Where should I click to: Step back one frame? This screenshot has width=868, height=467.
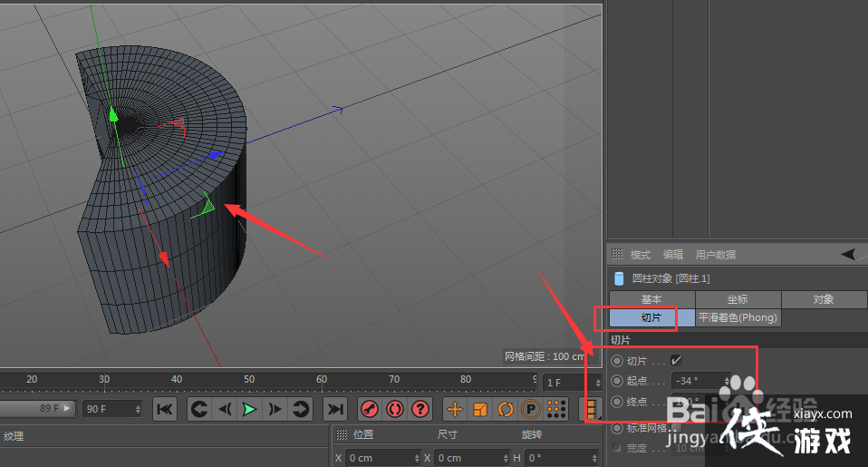click(x=224, y=409)
